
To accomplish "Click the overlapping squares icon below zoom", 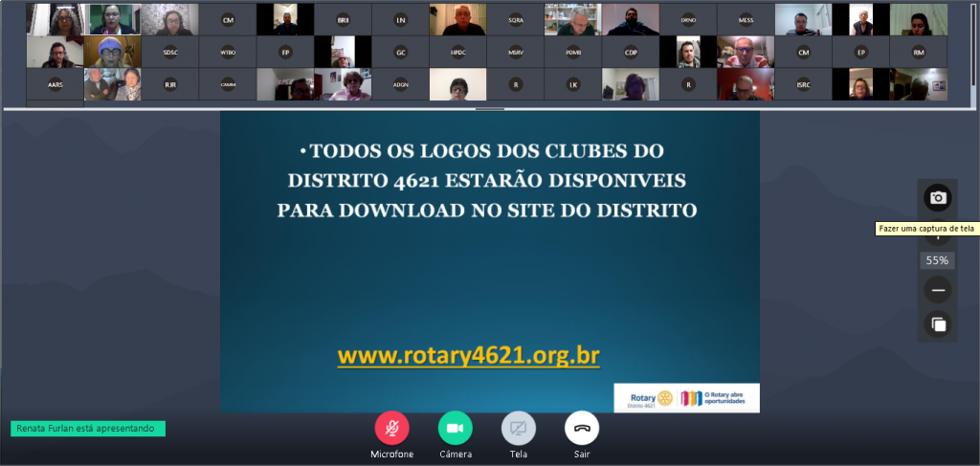I will tap(938, 324).
